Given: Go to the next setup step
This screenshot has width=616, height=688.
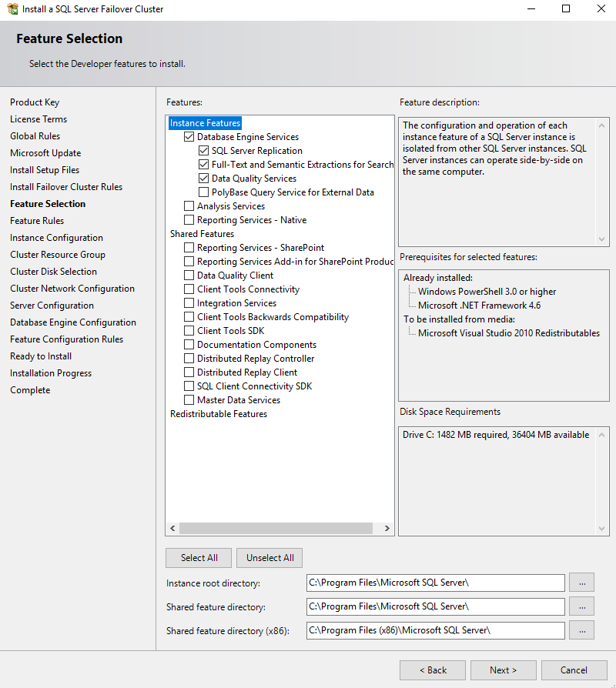Looking at the screenshot, I should point(503,670).
